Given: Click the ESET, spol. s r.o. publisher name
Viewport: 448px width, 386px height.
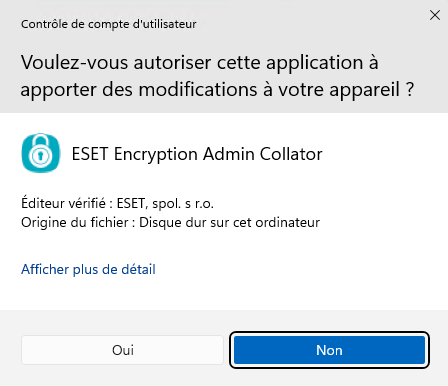Looking at the screenshot, I should pyautogui.click(x=165, y=203).
